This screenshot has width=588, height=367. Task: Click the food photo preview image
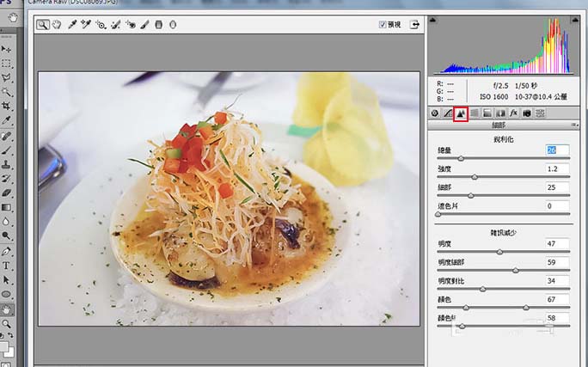tap(230, 199)
